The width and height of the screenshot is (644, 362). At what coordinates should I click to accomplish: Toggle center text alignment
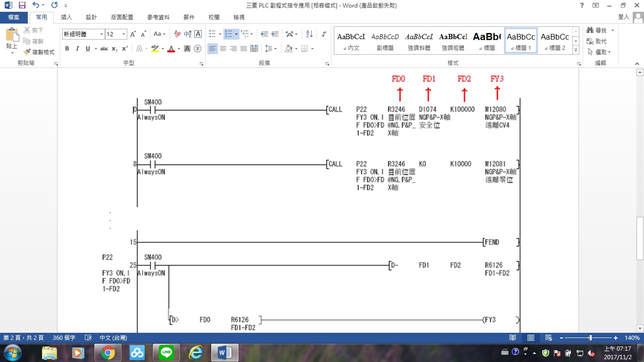[x=223, y=49]
